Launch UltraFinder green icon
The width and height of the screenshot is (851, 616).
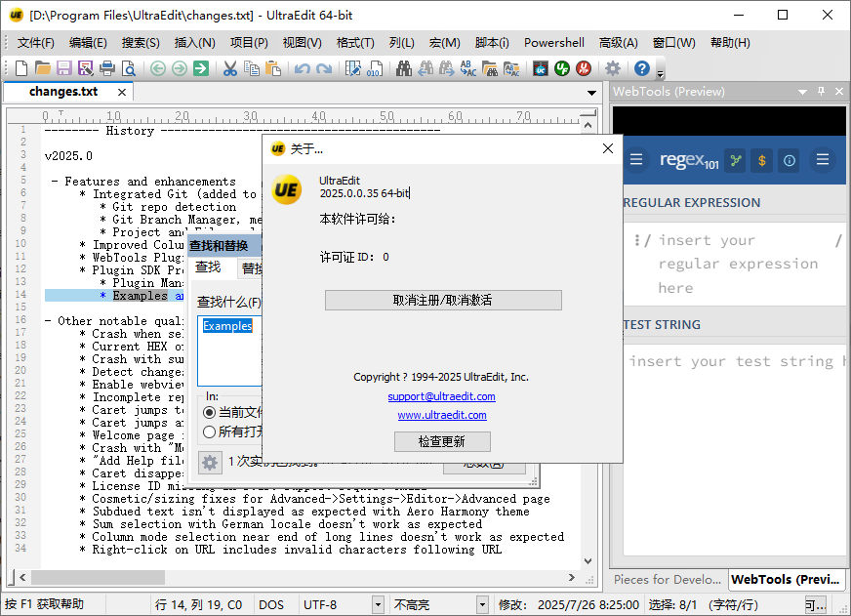tap(562, 68)
